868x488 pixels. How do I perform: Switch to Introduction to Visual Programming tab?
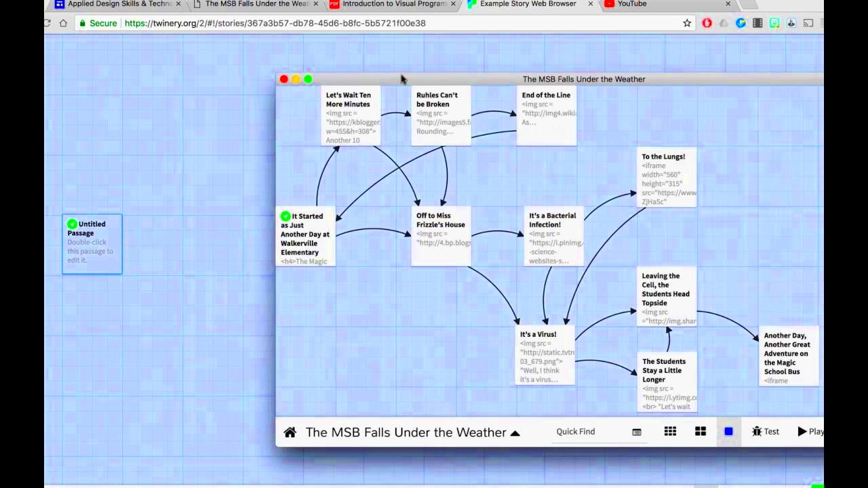(393, 4)
